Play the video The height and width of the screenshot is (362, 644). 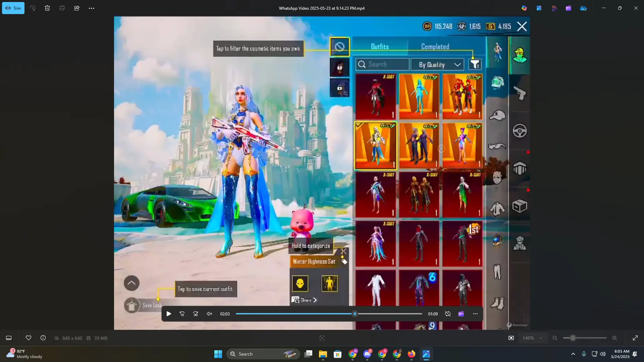(x=169, y=314)
